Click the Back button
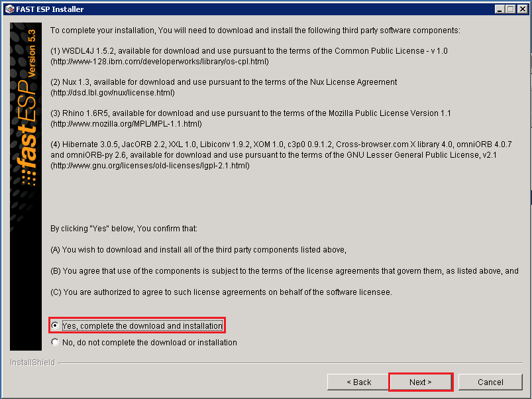The height and width of the screenshot is (399, 532). [357, 382]
